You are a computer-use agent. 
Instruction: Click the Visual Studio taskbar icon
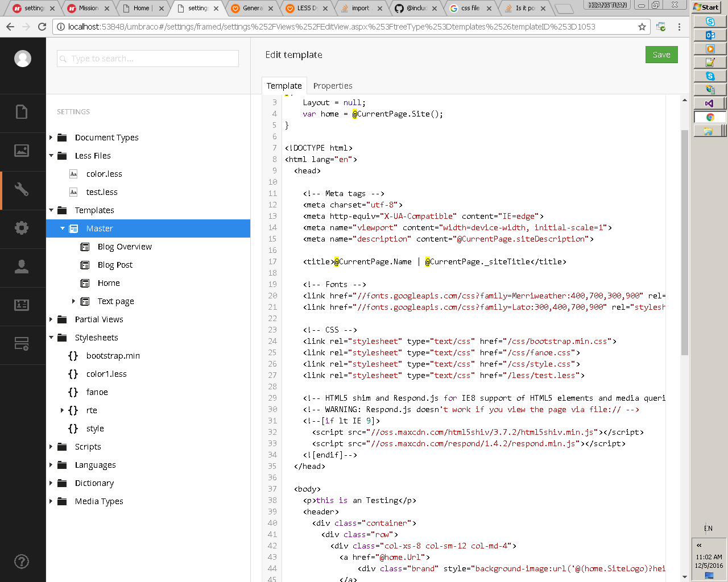[x=709, y=103]
